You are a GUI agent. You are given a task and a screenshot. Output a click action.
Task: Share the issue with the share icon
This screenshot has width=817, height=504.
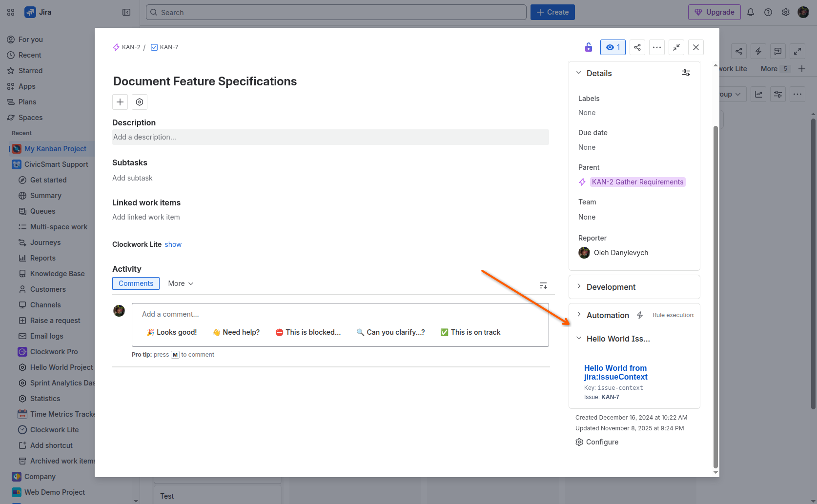(637, 47)
